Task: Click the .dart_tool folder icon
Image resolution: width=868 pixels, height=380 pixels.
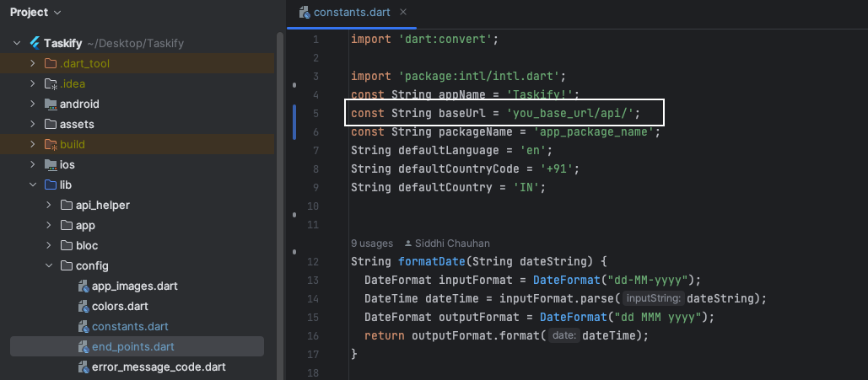Action: pyautogui.click(x=50, y=63)
